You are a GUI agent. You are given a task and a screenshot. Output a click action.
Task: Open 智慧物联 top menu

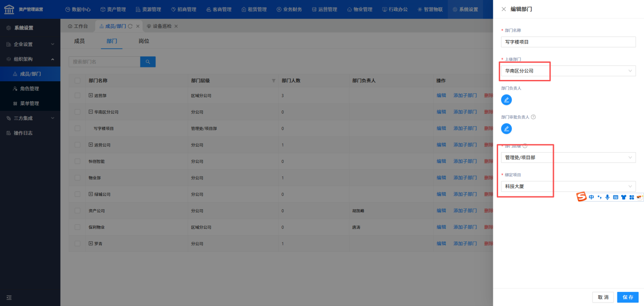[x=430, y=9]
